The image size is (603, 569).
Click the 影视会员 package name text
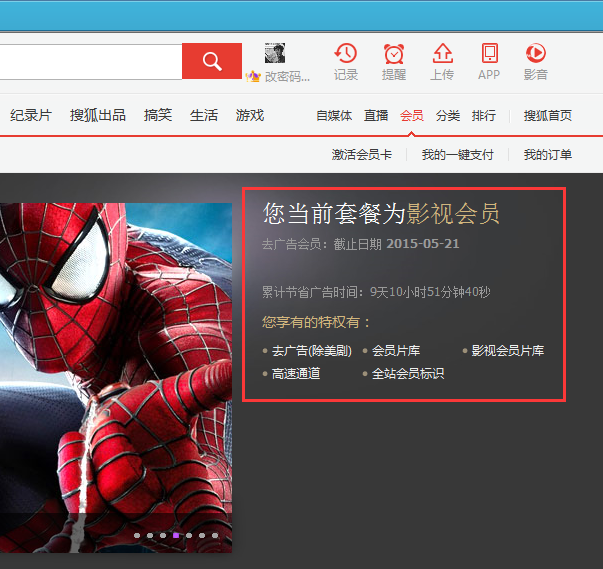click(453, 213)
